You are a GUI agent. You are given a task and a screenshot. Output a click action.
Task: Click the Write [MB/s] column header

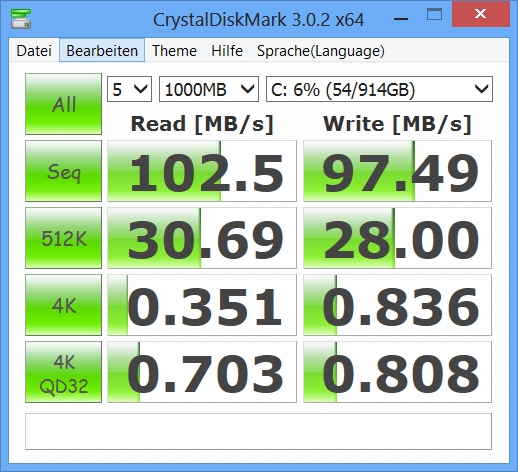397,124
